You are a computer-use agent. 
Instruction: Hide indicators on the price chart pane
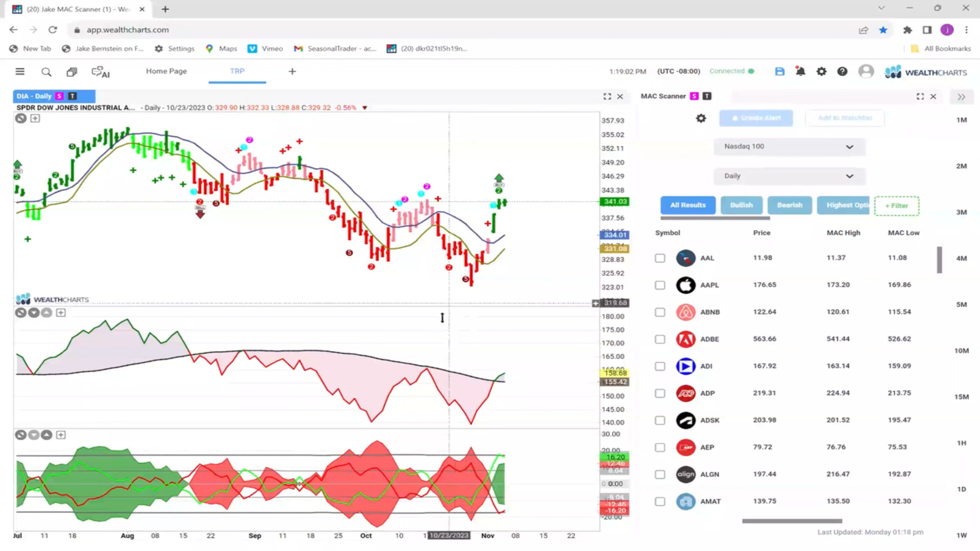point(20,118)
